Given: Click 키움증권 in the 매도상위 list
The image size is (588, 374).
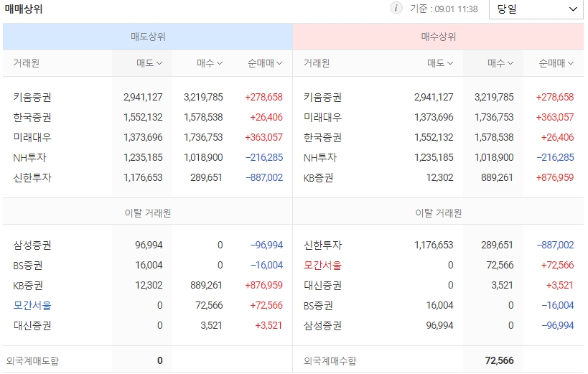Looking at the screenshot, I should tap(32, 97).
